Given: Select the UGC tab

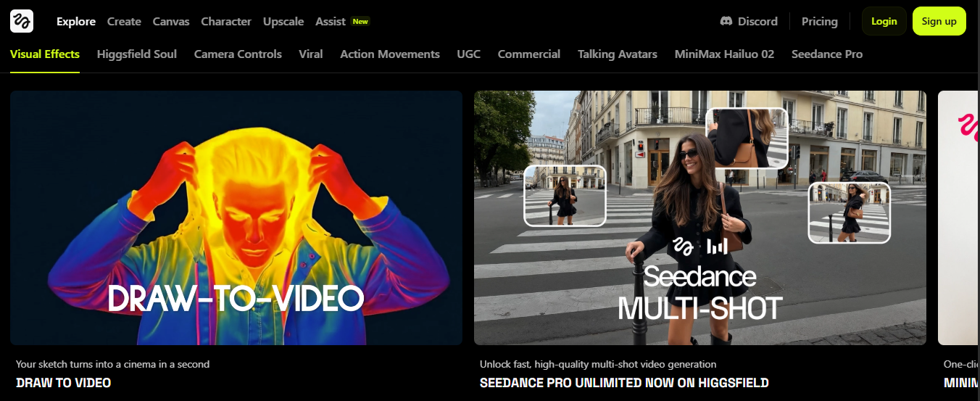Looking at the screenshot, I should 469,54.
